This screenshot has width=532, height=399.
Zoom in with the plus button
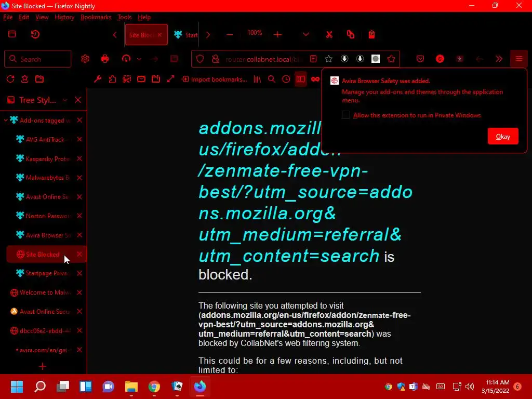coord(277,35)
